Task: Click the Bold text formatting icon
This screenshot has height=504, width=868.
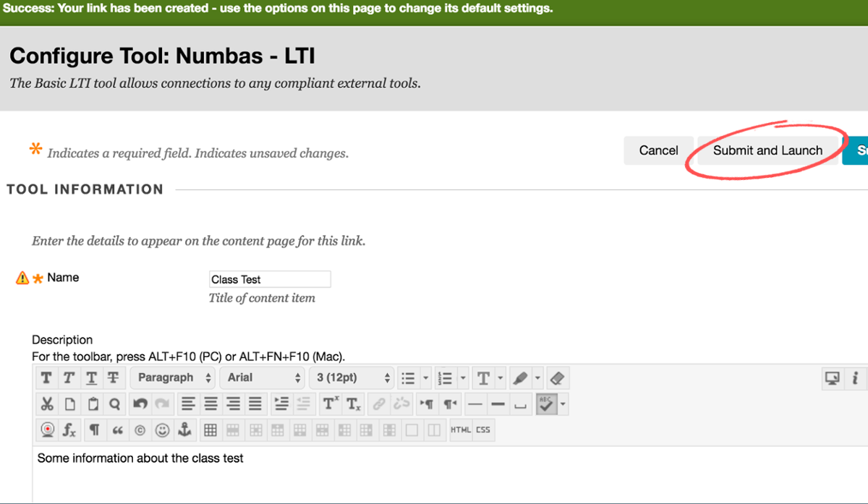Action: point(46,378)
